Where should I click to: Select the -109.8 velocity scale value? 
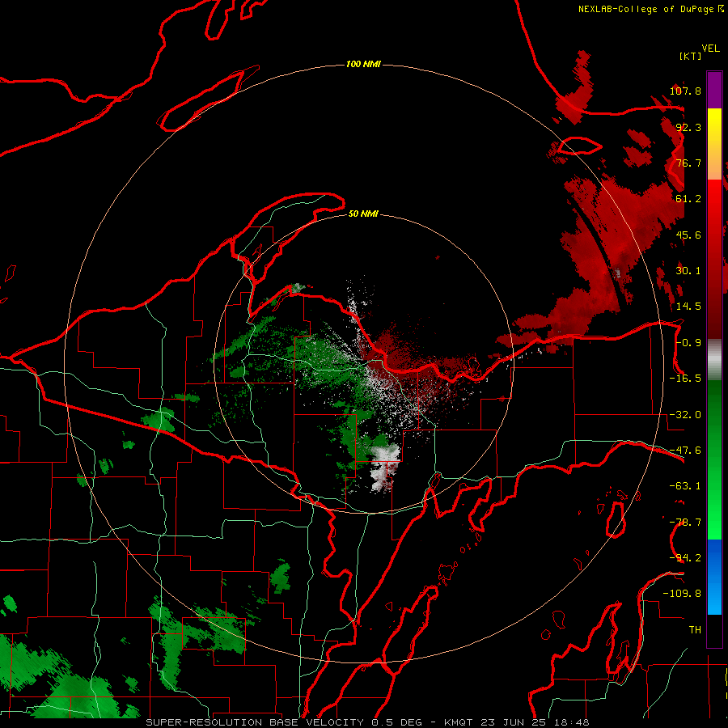pyautogui.click(x=682, y=594)
